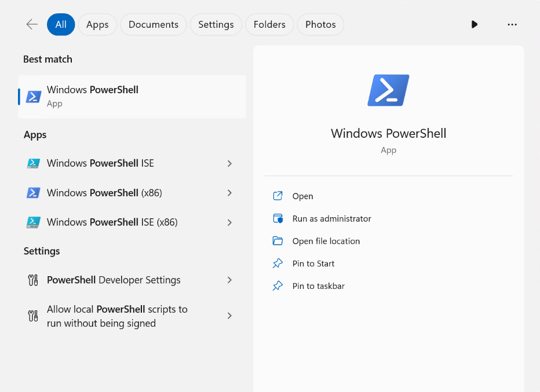Switch to the Documents filter tab
Viewport: 540px width, 392px height.
pyautogui.click(x=154, y=24)
